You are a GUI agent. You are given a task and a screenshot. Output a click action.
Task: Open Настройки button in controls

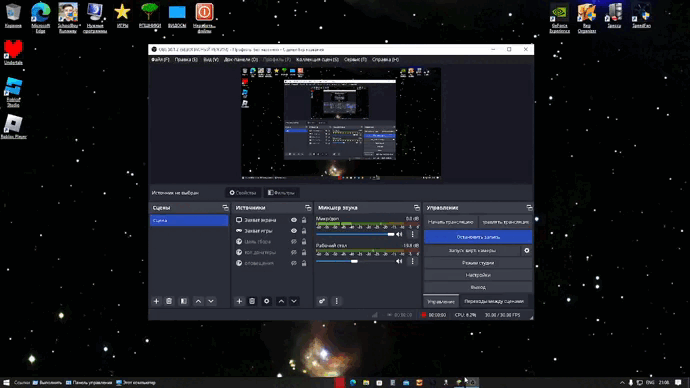[x=478, y=275]
